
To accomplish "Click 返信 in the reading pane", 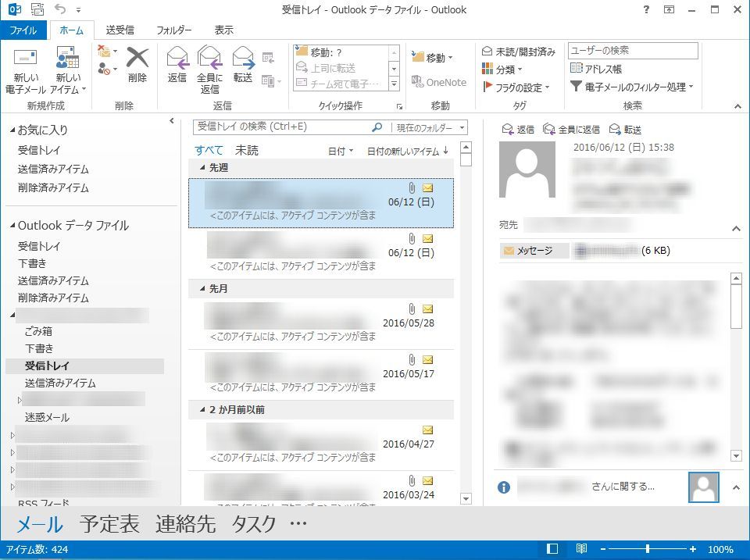I will click(x=518, y=129).
